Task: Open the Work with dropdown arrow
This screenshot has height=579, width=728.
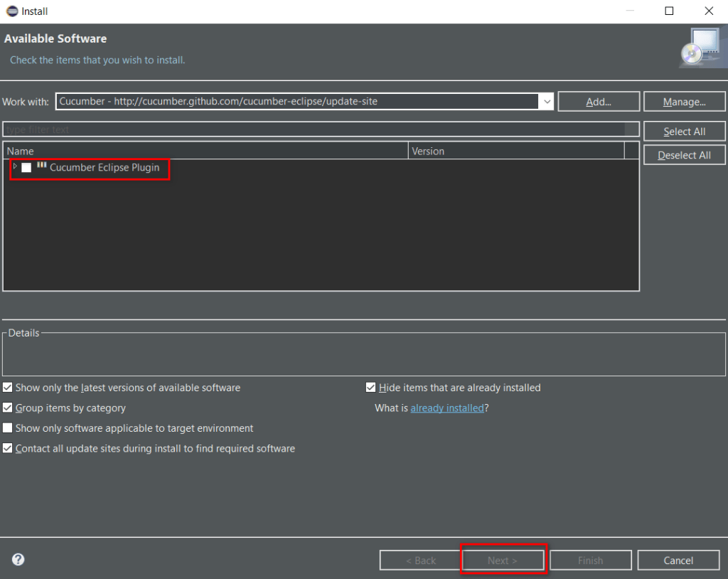Action: [x=547, y=102]
